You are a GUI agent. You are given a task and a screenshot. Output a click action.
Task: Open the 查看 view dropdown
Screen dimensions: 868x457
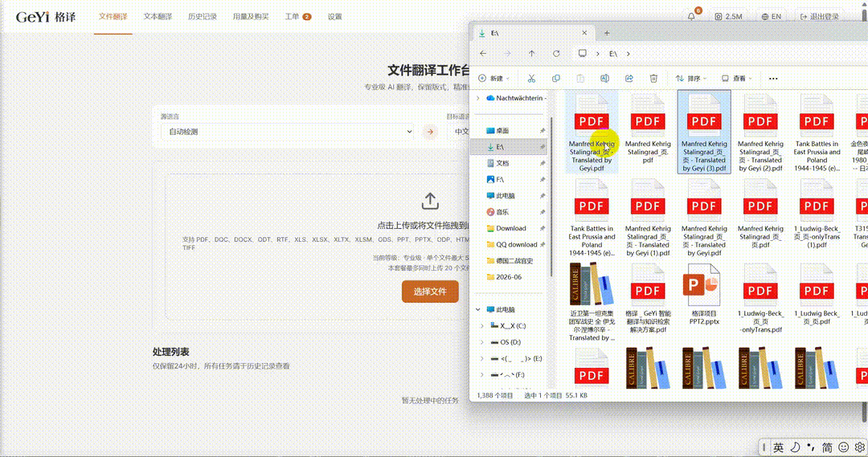pos(736,79)
